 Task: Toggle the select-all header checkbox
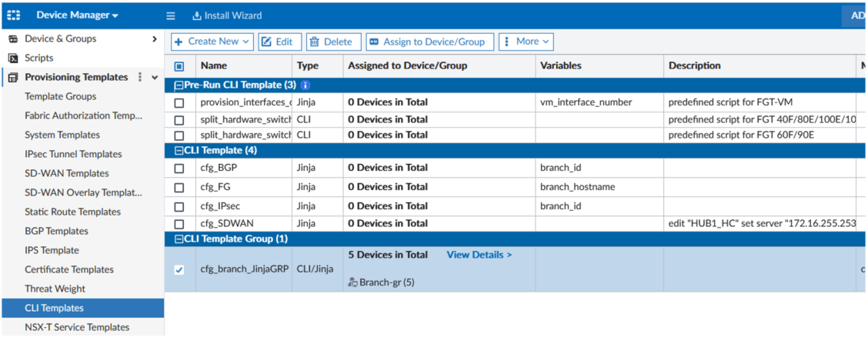point(179,66)
